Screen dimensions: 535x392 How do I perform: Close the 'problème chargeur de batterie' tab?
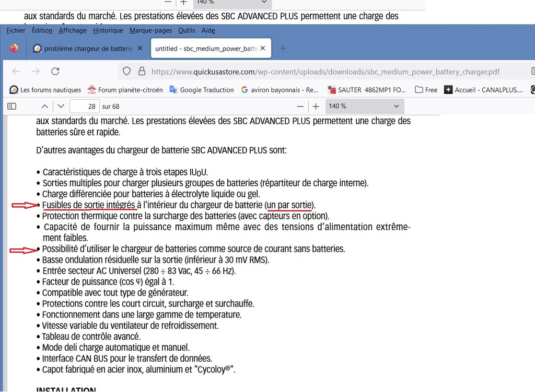(140, 49)
